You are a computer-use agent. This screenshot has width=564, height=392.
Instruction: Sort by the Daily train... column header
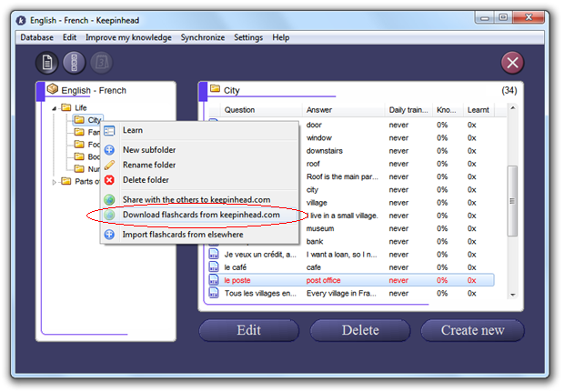pyautogui.click(x=408, y=110)
